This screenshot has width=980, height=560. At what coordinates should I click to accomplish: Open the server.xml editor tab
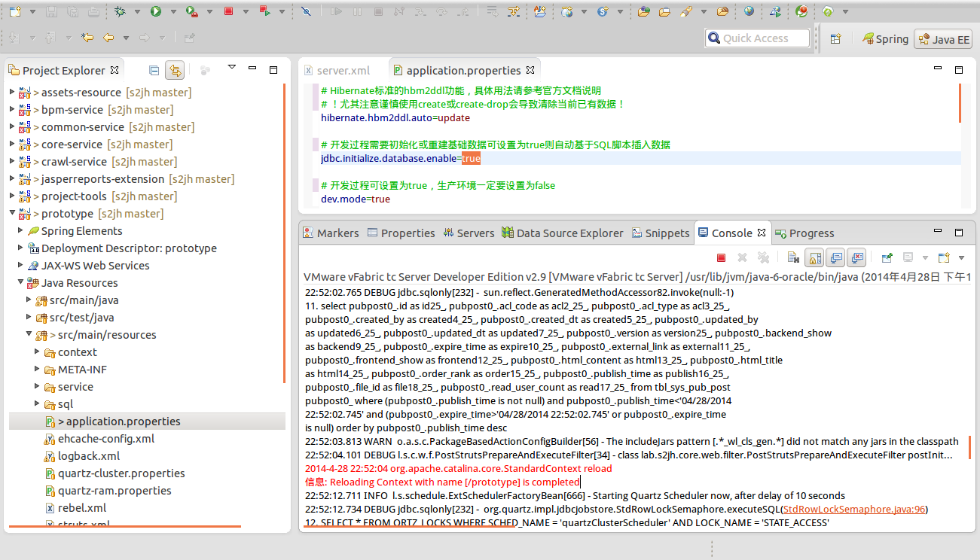[x=336, y=70]
